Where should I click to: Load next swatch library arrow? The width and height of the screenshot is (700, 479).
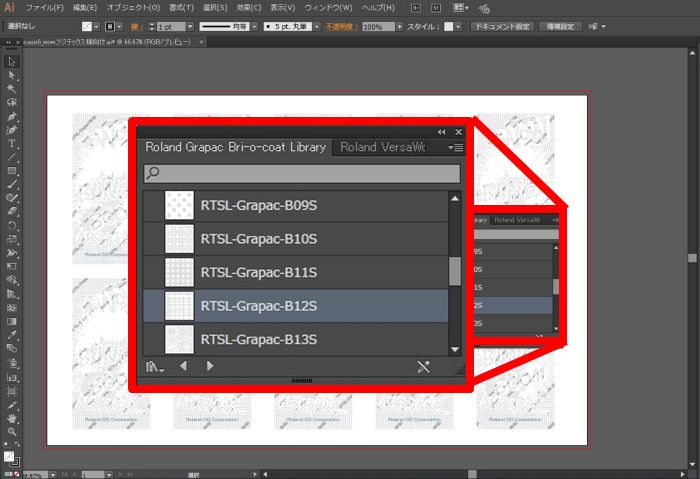(x=210, y=366)
